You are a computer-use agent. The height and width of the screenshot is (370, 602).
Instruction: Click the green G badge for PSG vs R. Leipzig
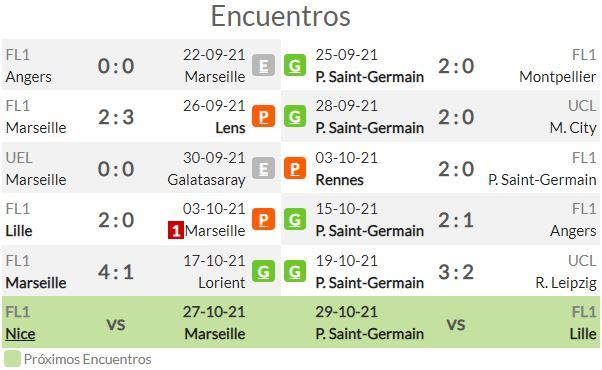295,271
